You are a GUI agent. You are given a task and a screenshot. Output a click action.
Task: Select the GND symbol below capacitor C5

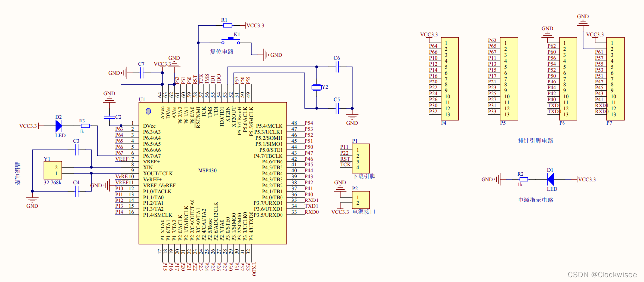pos(352,117)
